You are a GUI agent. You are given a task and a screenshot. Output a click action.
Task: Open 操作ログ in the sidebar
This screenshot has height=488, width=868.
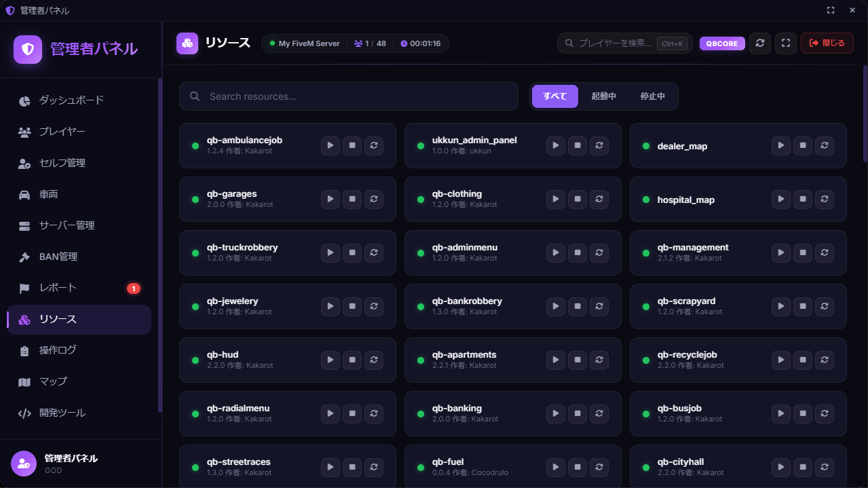pos(79,350)
